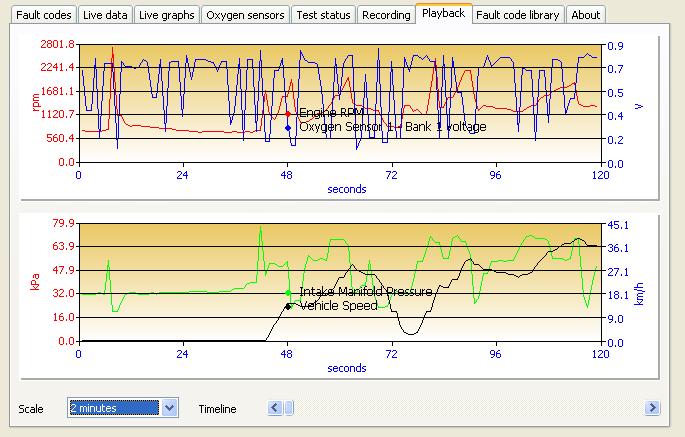Click the 'rpm' axis unit label
This screenshot has height=437, width=685.
point(36,103)
